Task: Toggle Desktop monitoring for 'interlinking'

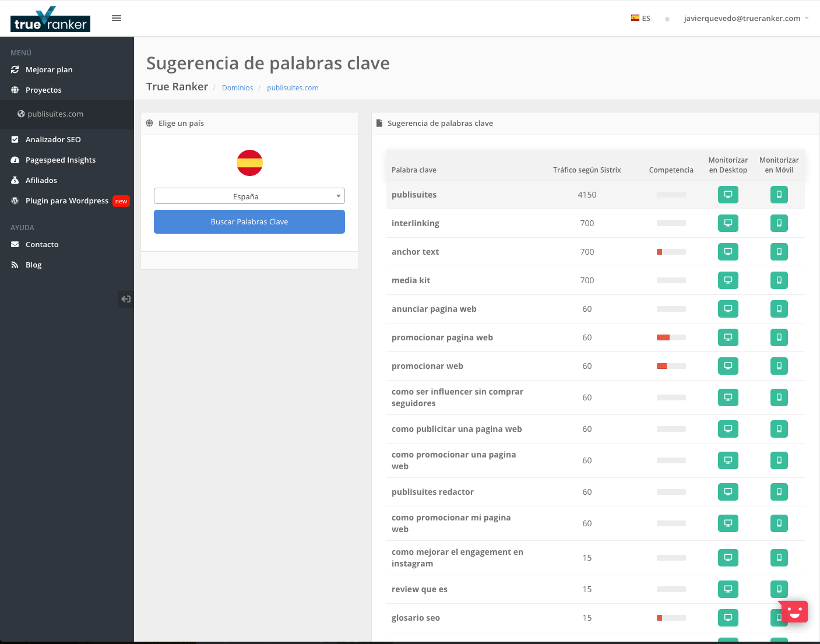Action: (x=728, y=223)
